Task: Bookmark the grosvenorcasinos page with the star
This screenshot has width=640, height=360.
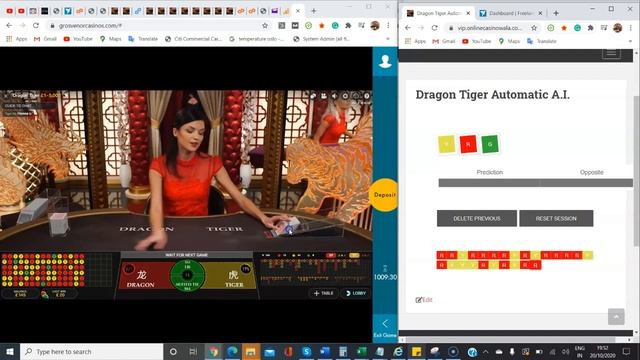Action: (x=265, y=25)
